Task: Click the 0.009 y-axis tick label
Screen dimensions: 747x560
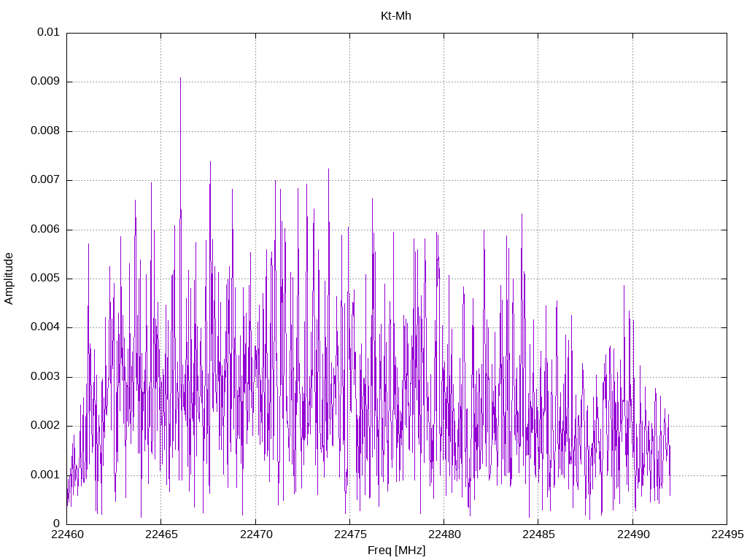Action: coord(45,82)
